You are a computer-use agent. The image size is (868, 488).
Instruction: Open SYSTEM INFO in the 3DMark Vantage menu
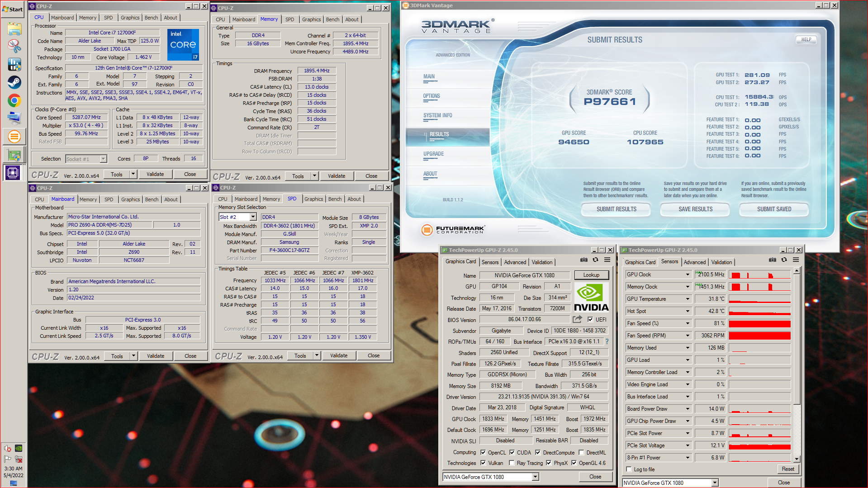(x=437, y=115)
